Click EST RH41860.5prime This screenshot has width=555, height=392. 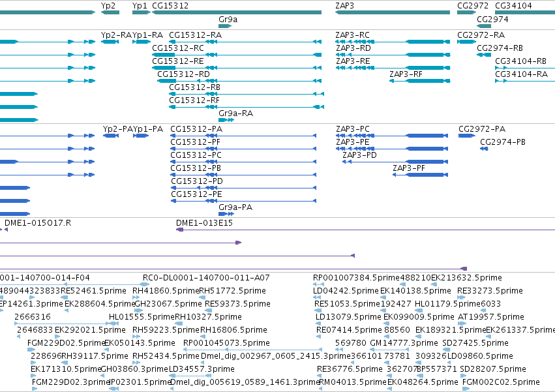click(x=166, y=291)
